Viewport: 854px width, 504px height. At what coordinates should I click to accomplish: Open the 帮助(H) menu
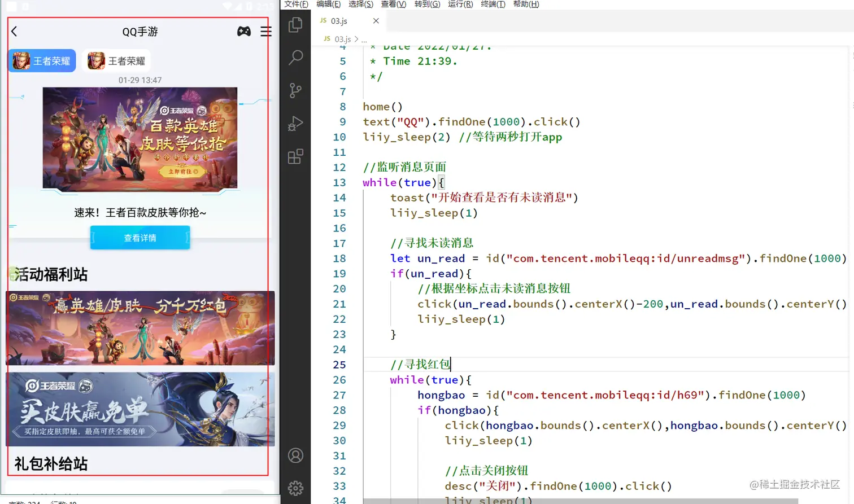click(x=526, y=4)
